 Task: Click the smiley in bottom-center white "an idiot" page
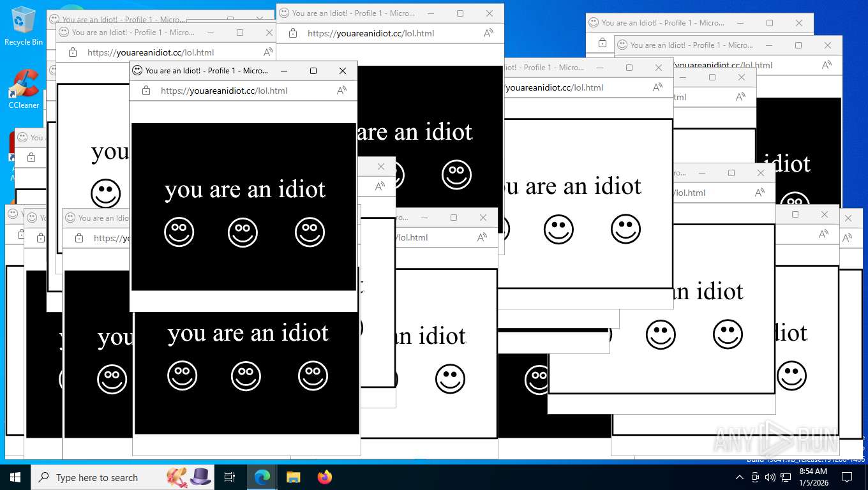[x=450, y=379]
